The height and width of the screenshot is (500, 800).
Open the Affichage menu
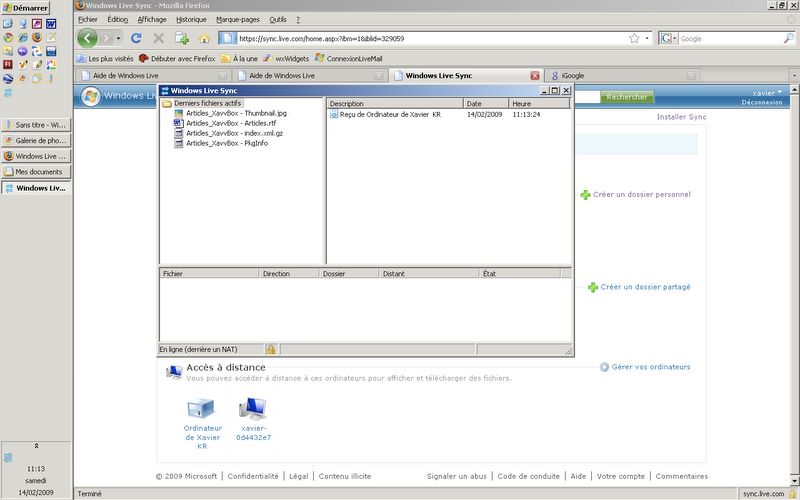(x=152, y=19)
